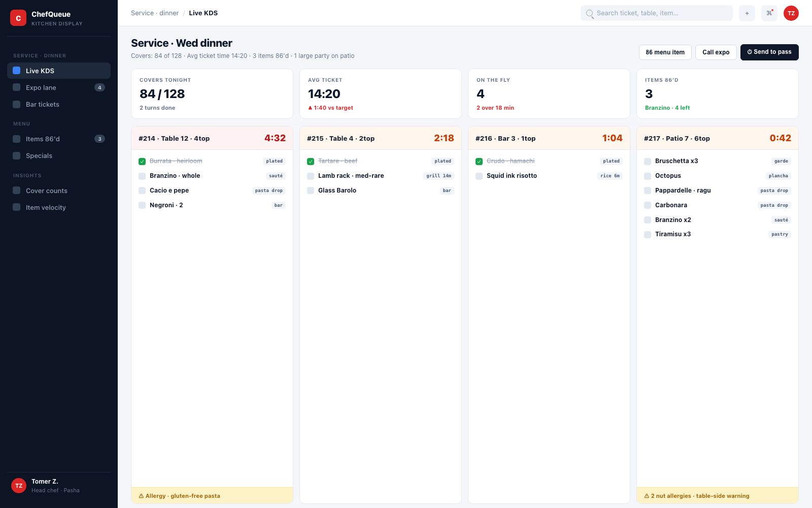This screenshot has height=508, width=812.
Task: Check off Pappardelle · ragu
Action: (648, 190)
